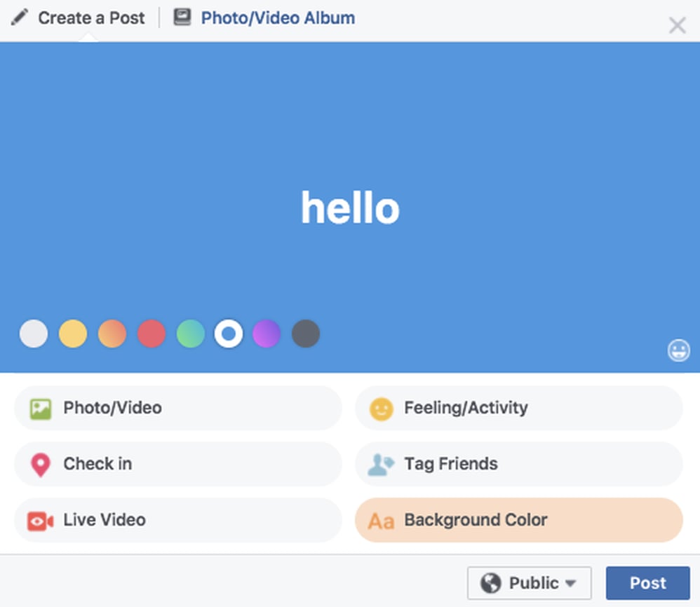Image resolution: width=700 pixels, height=607 pixels.
Task: Click the Background Color 'Aa' icon
Action: tap(380, 520)
